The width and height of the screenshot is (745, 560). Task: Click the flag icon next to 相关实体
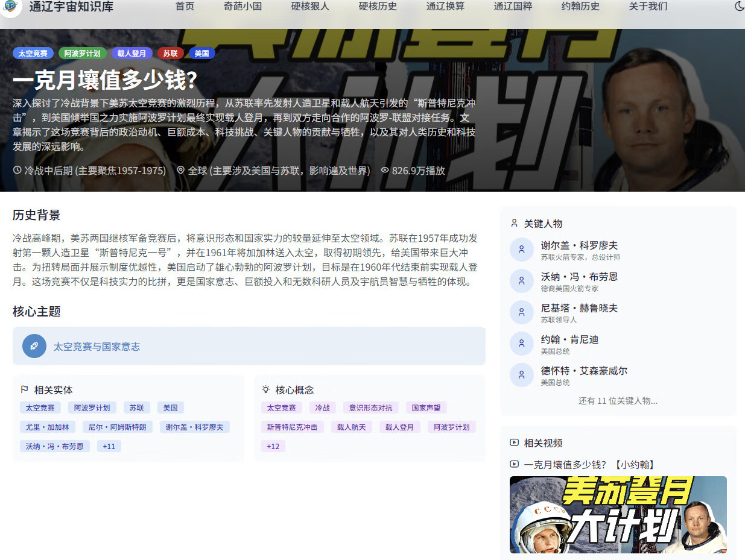click(x=25, y=390)
